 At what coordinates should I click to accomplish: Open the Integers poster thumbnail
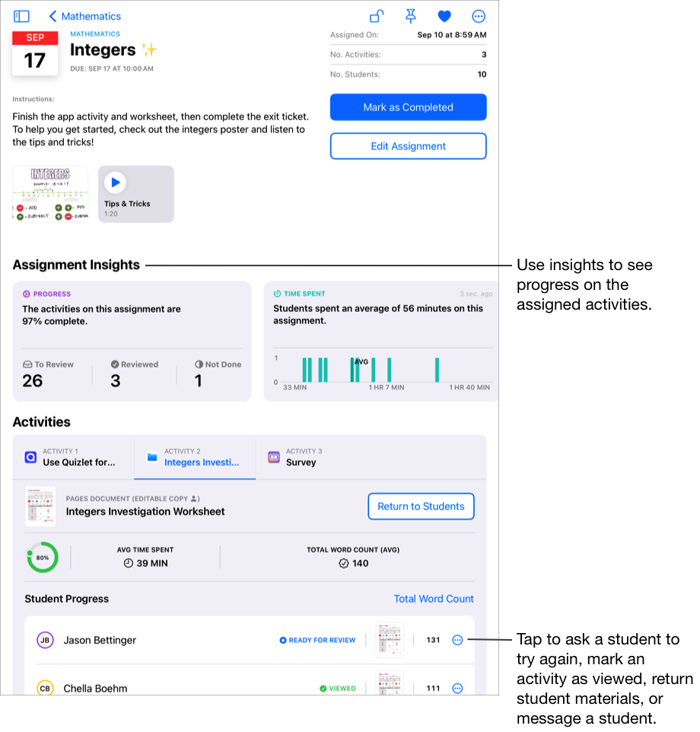pyautogui.click(x=50, y=194)
